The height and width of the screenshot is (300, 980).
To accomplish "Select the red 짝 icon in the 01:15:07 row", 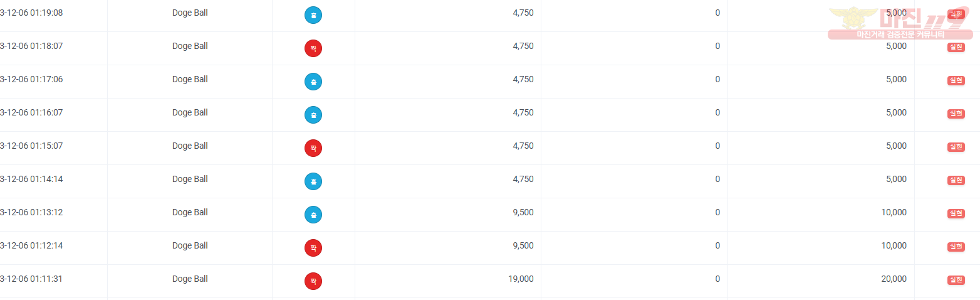I will click(313, 148).
